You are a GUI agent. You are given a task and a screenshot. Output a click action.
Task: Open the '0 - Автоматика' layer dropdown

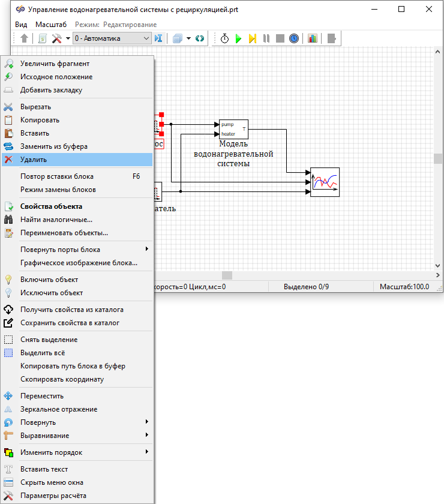tap(112, 38)
